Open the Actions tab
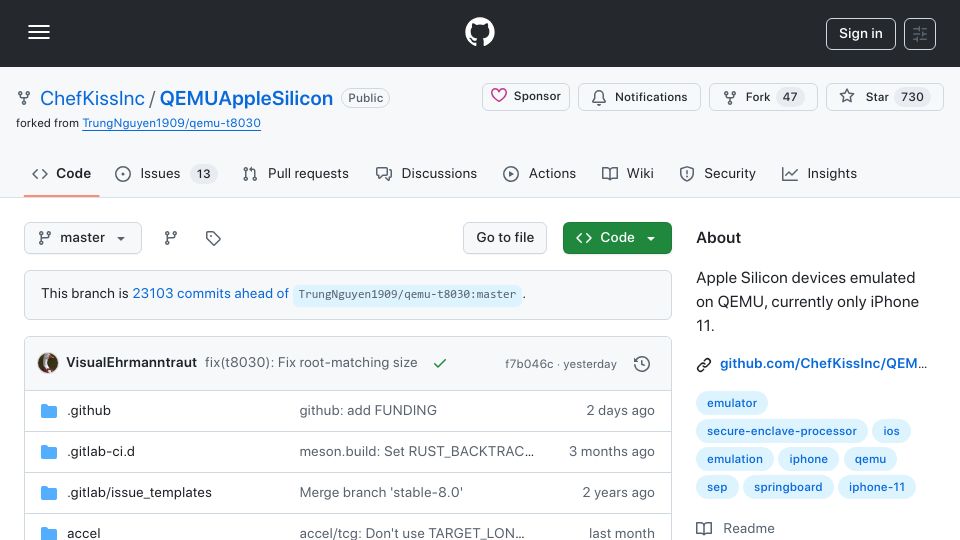 pos(539,174)
